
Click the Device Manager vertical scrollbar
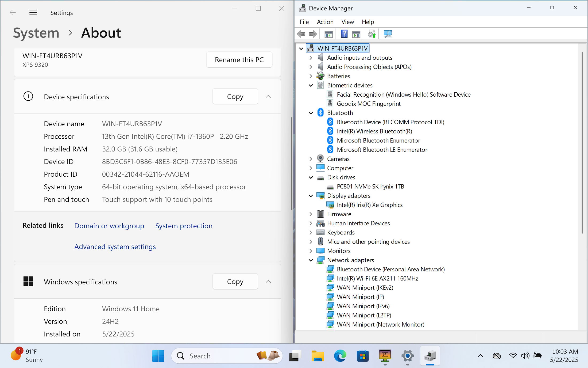click(x=582, y=143)
